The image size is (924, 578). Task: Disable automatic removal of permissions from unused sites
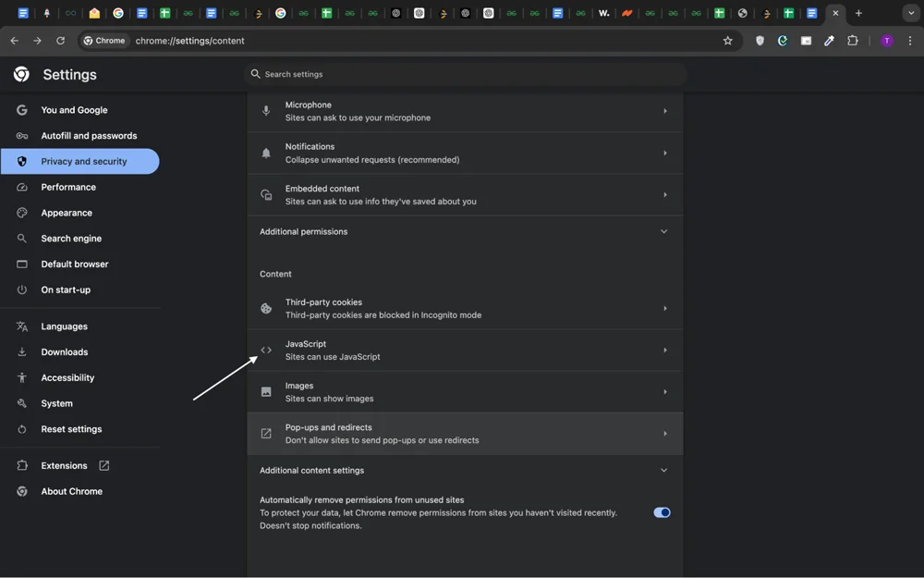(x=662, y=511)
